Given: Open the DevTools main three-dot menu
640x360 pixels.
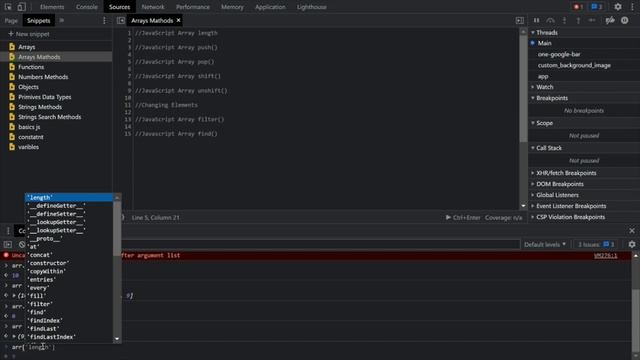Looking at the screenshot, I should [632, 7].
